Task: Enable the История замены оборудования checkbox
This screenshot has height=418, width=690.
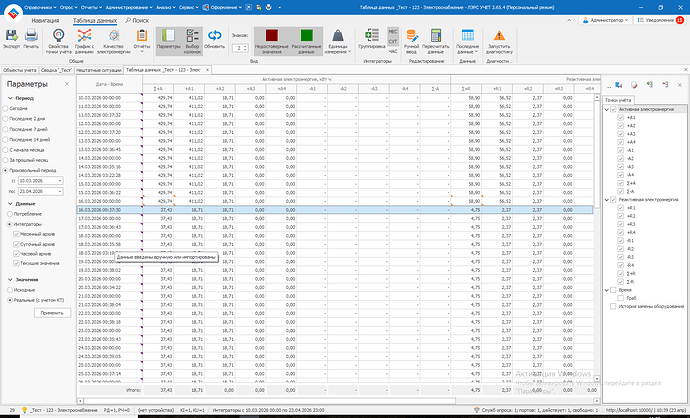Action: tap(613, 306)
